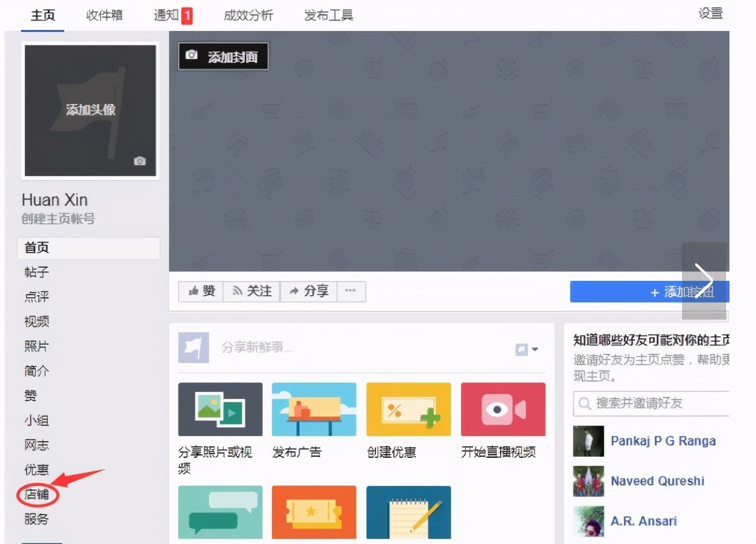Open the more options menu beside 分享
The width and height of the screenshot is (756, 544).
click(352, 291)
